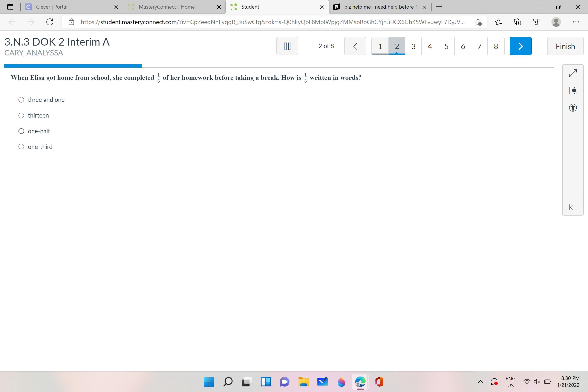
Task: Show hidden system tray icons
Action: click(x=480, y=382)
